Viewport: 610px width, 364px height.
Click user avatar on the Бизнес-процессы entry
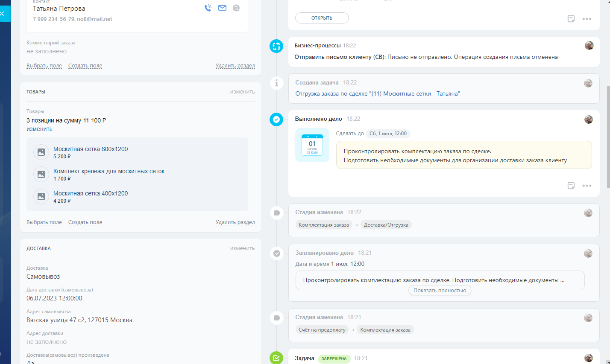click(x=589, y=46)
